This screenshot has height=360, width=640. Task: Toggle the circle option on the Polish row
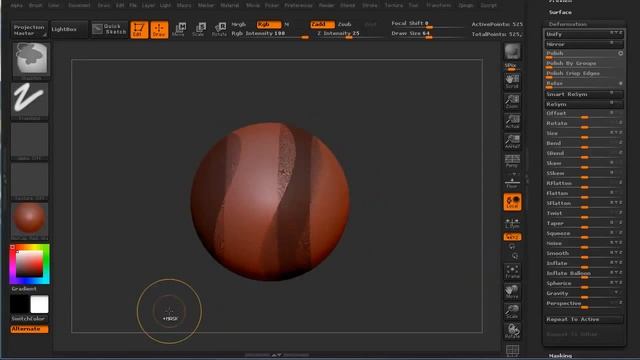tap(620, 53)
